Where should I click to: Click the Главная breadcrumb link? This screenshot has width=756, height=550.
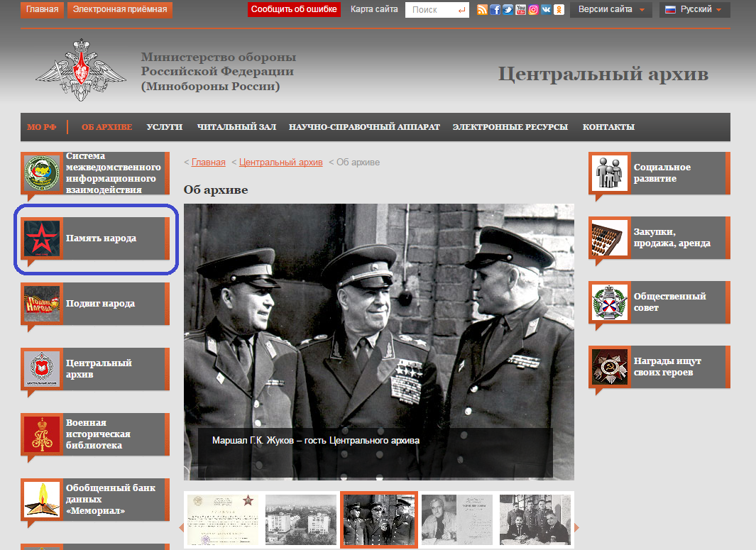pyautogui.click(x=208, y=163)
